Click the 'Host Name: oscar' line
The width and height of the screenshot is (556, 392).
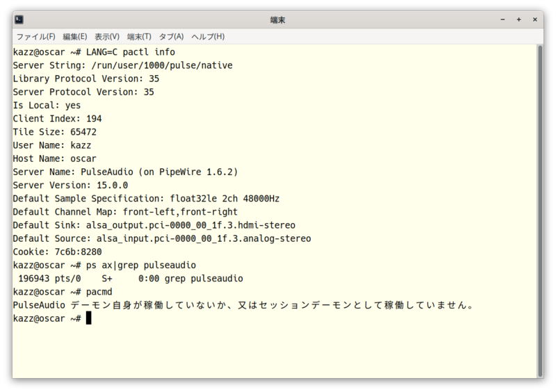55,158
